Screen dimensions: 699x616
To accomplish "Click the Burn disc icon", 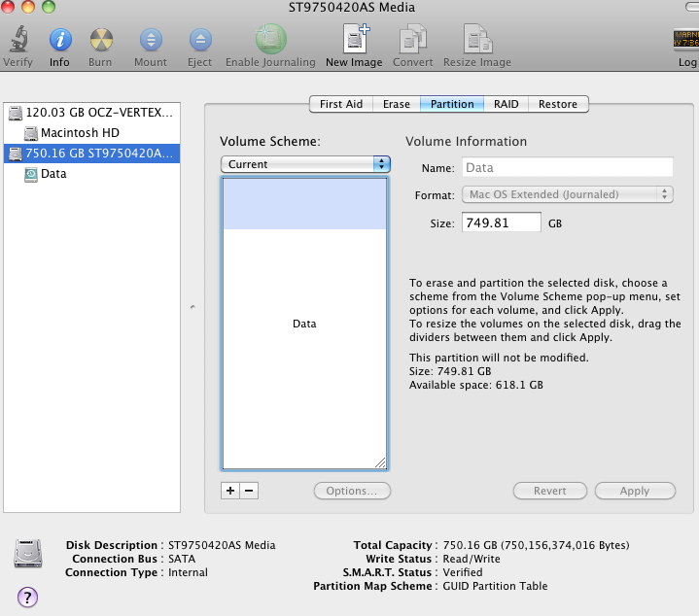I will [x=101, y=39].
